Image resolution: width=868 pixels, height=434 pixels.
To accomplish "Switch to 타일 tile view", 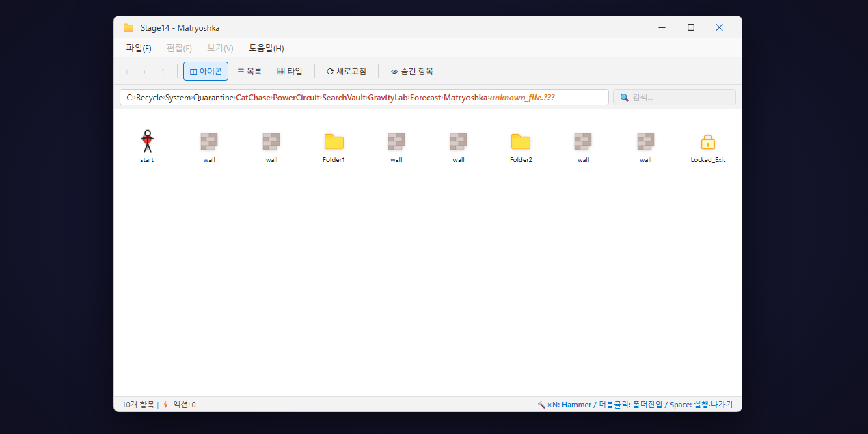I will point(290,71).
